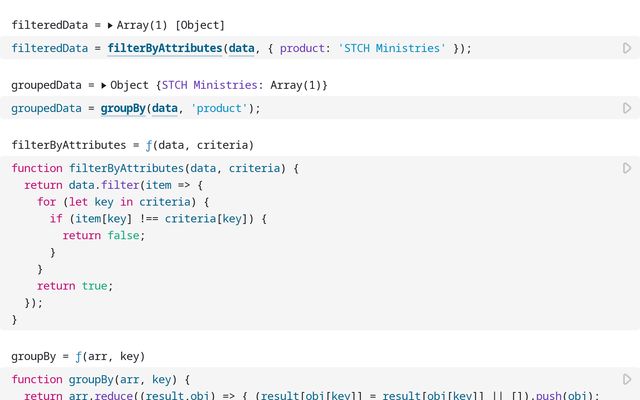This screenshot has height=400, width=640.
Task: Run the groupBy function cell
Action: (627, 380)
